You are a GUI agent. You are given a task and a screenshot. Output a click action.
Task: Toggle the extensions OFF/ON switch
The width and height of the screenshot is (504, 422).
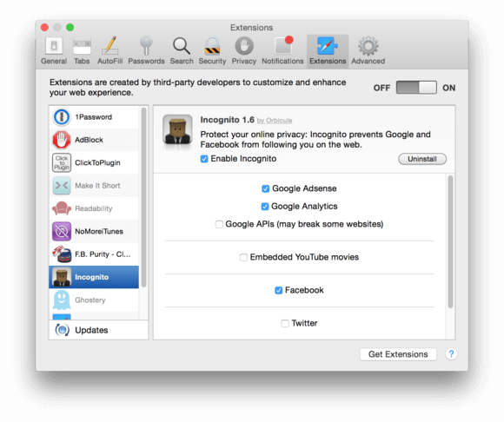coord(416,88)
